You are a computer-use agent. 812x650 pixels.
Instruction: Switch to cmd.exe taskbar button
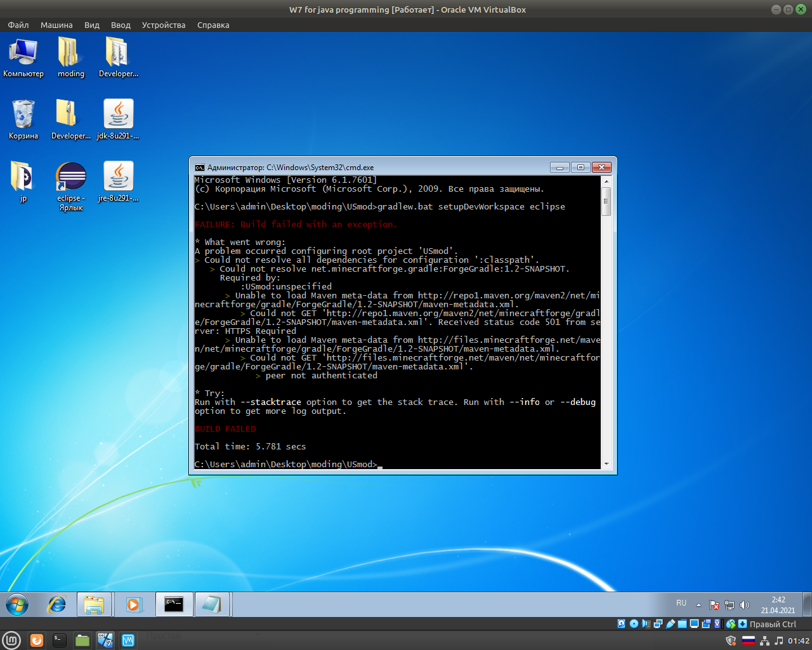coord(174,604)
